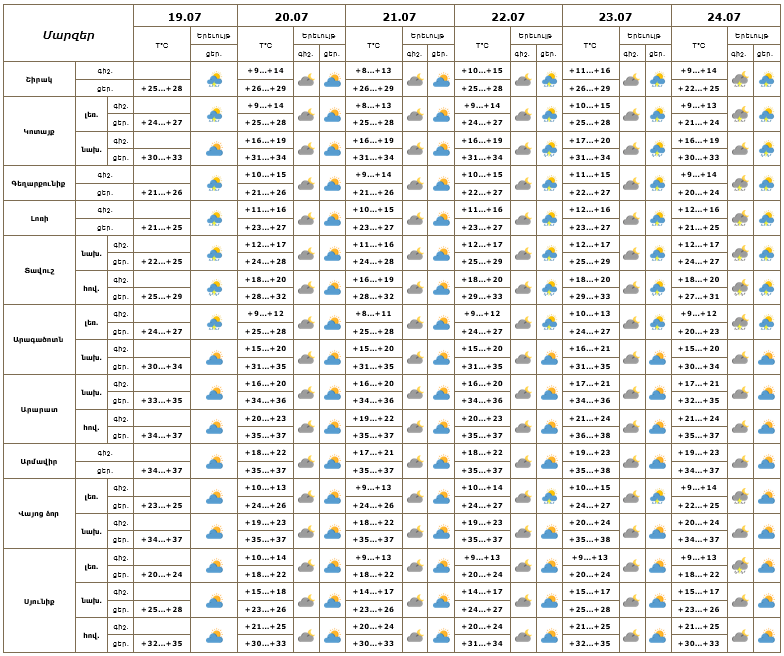Select Շիրակ night thunderstorm icon for 24.07
Image resolution: width=784 pixels, height=656 pixels.
point(740,80)
